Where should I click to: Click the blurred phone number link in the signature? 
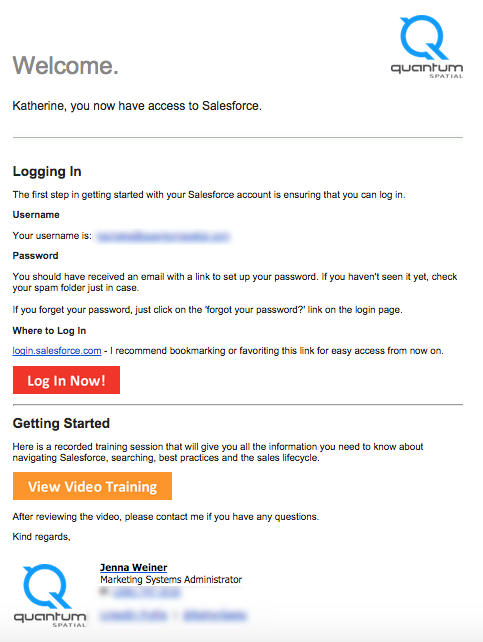click(x=147, y=592)
